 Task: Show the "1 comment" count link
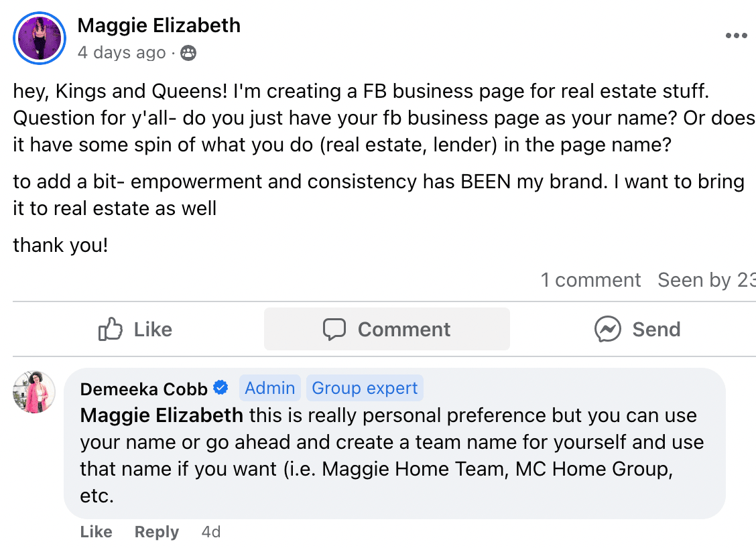click(x=590, y=280)
